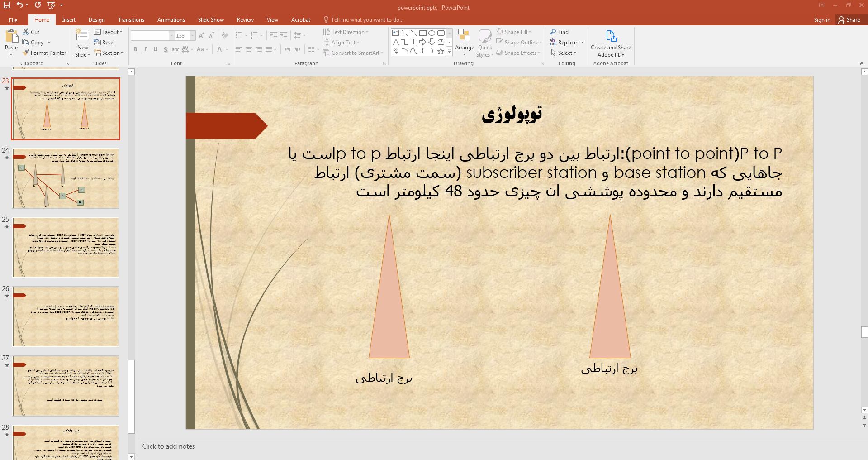The image size is (868, 460).
Task: Switch to the Insert tab
Action: pos(69,20)
